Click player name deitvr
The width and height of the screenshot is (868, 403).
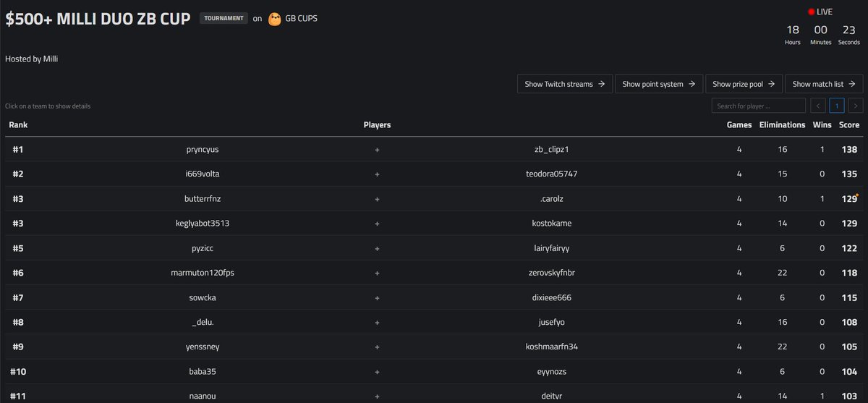[551, 395]
